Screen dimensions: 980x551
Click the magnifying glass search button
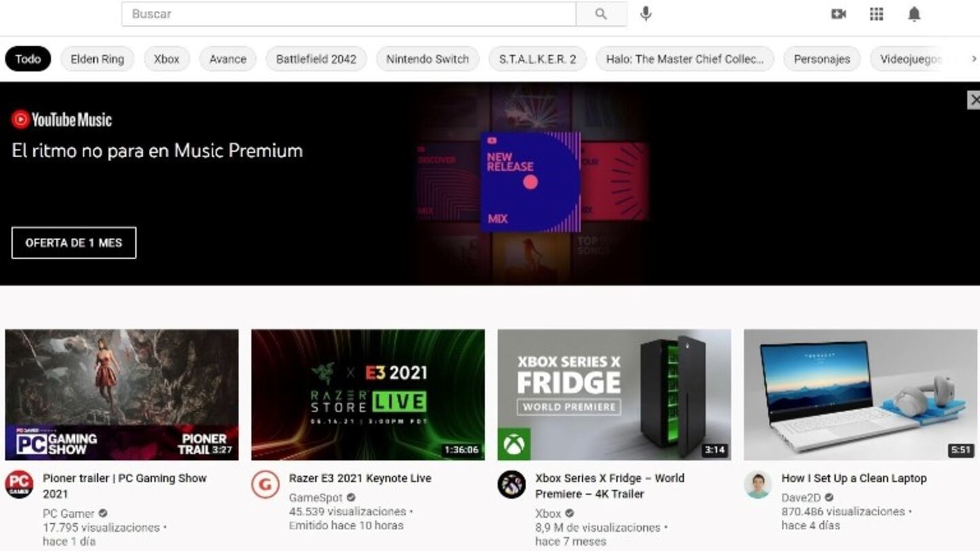pos(601,14)
